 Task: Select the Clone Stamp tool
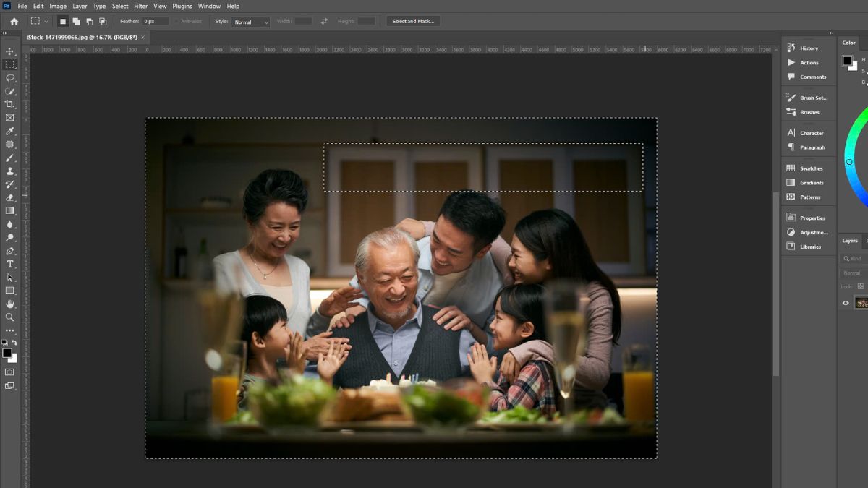tap(9, 171)
